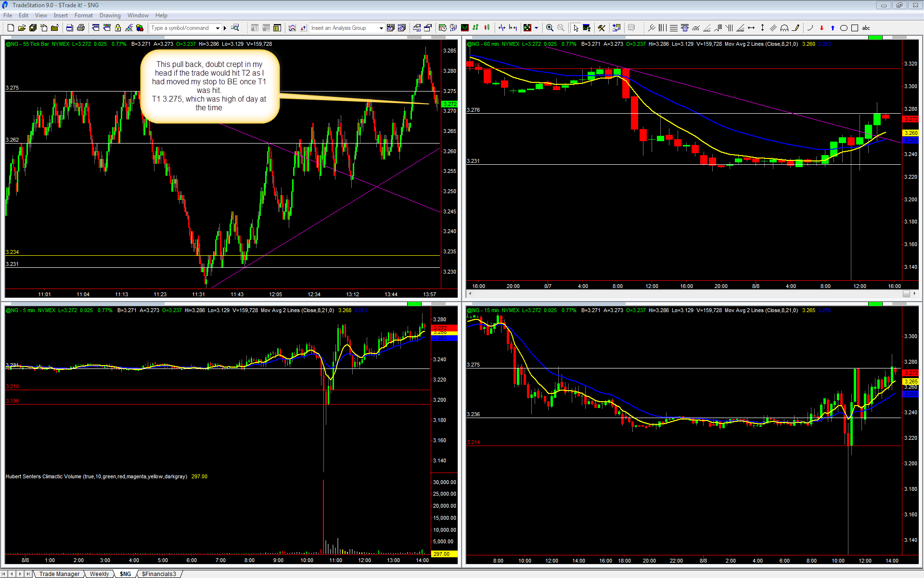The width and height of the screenshot is (924, 578).
Task: Open a file with the folder icon
Action: 22,28
